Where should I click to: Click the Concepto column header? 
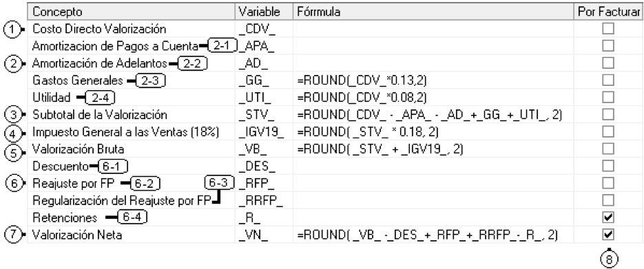132,12
